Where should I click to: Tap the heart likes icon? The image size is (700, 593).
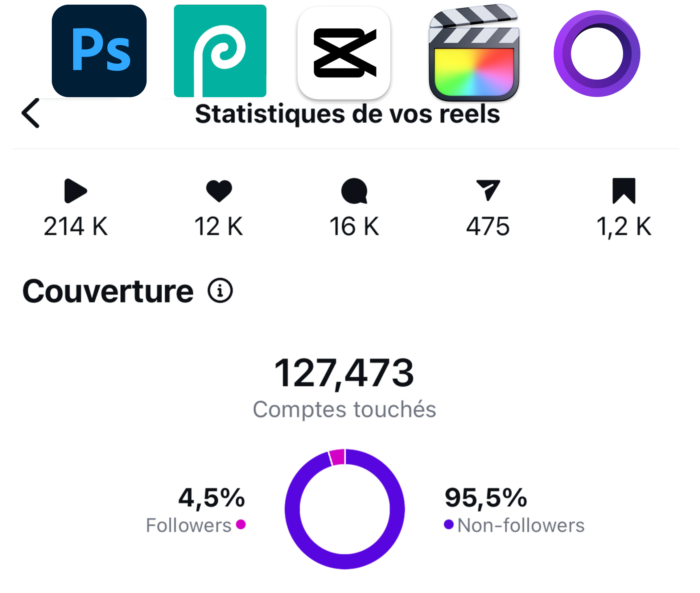click(219, 191)
